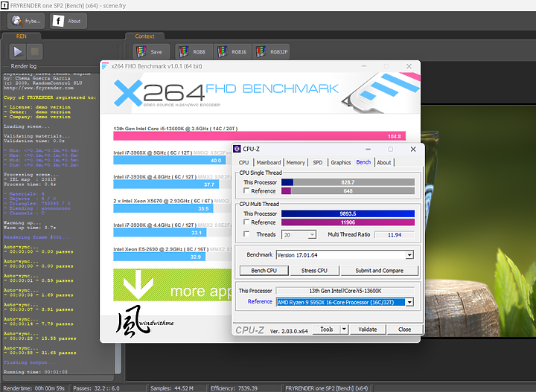The width and height of the screenshot is (536, 392).
Task: Click the Intel i7-3960X 40.0 result bar
Action: [x=169, y=160]
